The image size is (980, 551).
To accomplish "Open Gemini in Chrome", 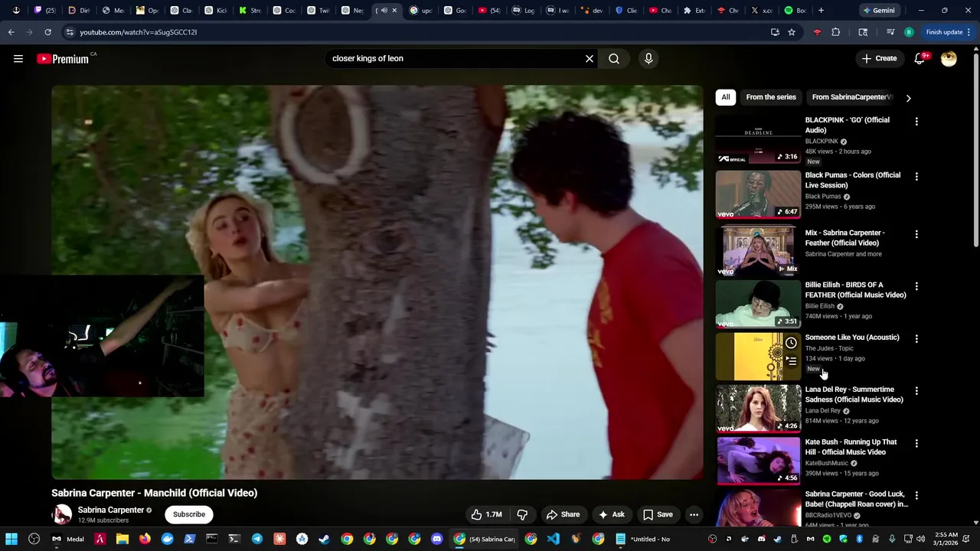I will pos(878,11).
